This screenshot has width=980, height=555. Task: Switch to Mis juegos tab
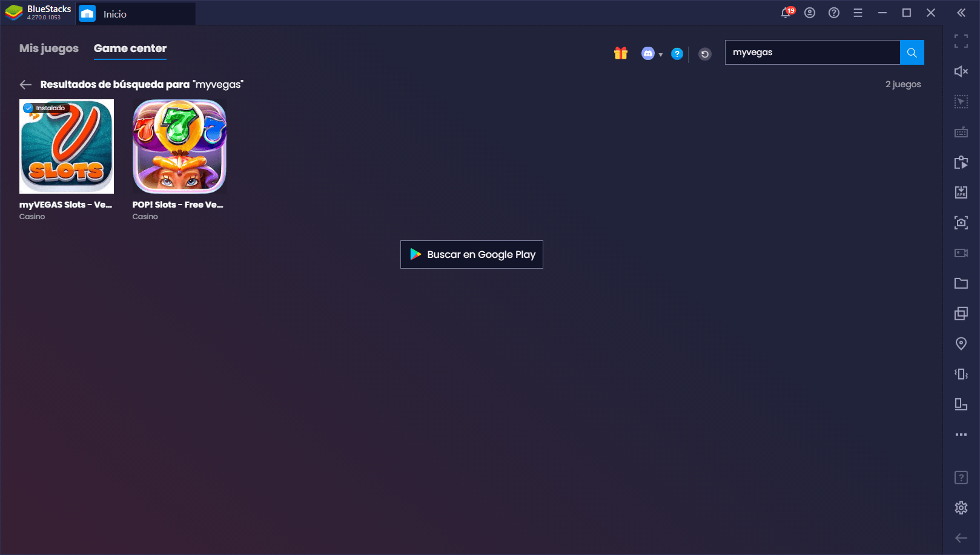tap(49, 48)
